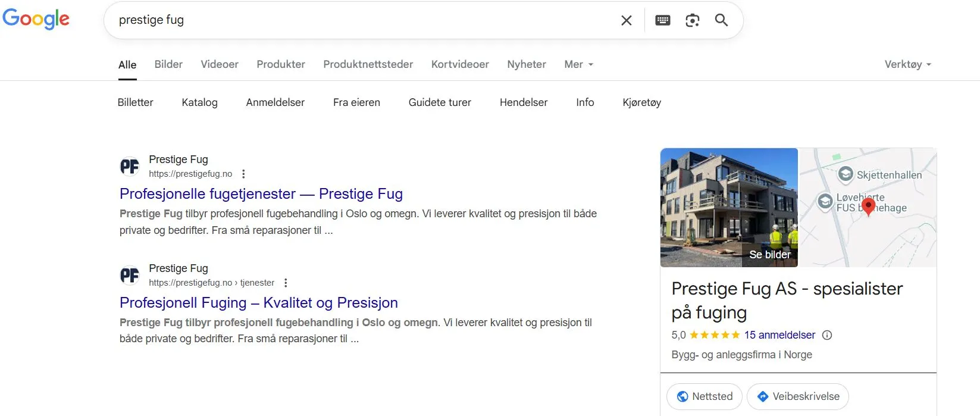Clear the search box with the X icon

coord(626,20)
